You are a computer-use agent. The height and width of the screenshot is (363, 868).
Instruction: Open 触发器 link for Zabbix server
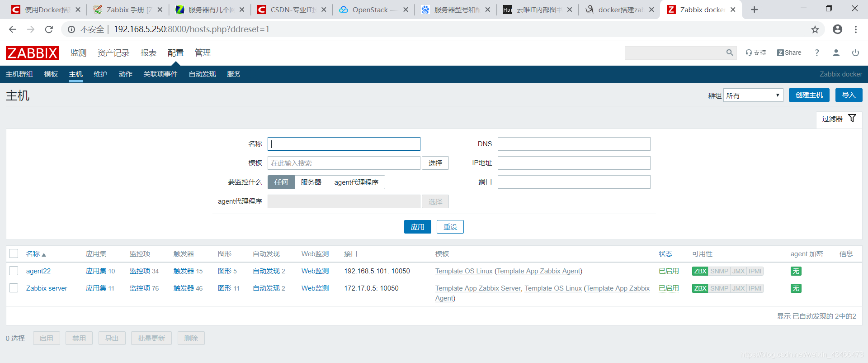[184, 288]
